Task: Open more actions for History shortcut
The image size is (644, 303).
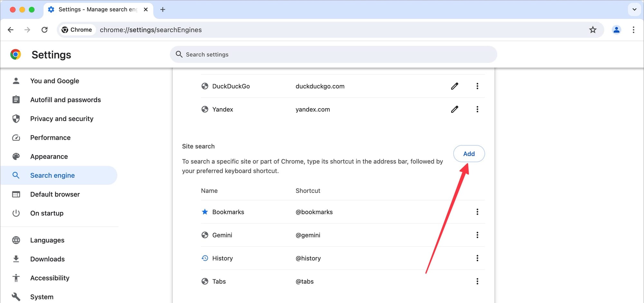Action: click(x=477, y=258)
